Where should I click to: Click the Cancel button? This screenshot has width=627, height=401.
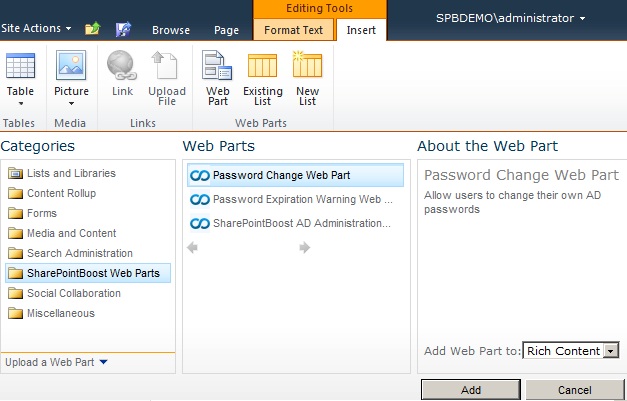pyautogui.click(x=575, y=390)
